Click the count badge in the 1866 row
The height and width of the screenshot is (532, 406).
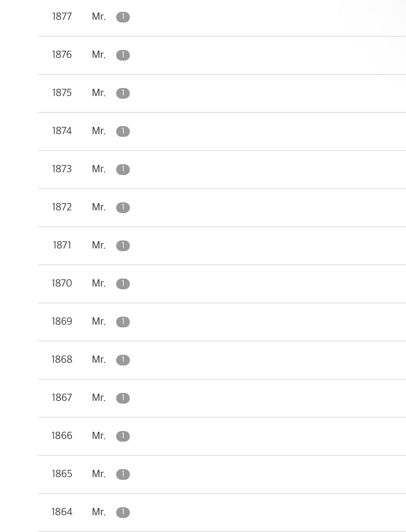[x=123, y=436]
